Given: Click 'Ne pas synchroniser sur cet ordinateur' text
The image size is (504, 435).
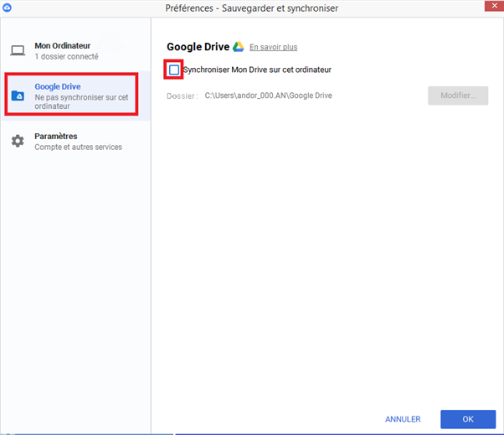Looking at the screenshot, I should [81, 101].
